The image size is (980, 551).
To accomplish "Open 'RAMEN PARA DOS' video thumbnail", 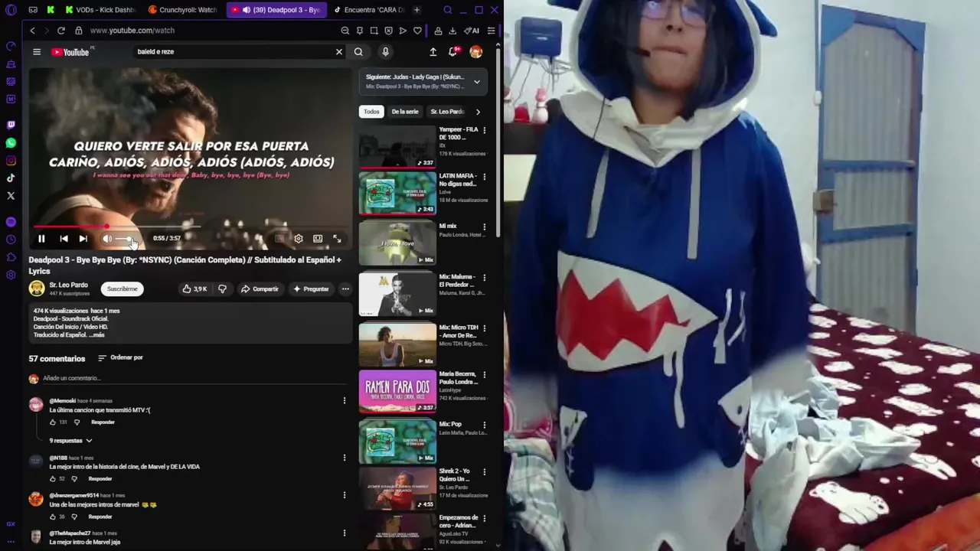I will (397, 391).
